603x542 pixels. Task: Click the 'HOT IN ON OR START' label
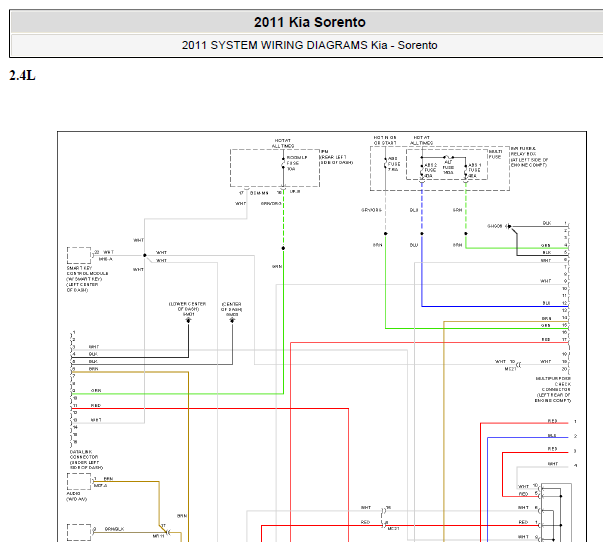click(385, 140)
